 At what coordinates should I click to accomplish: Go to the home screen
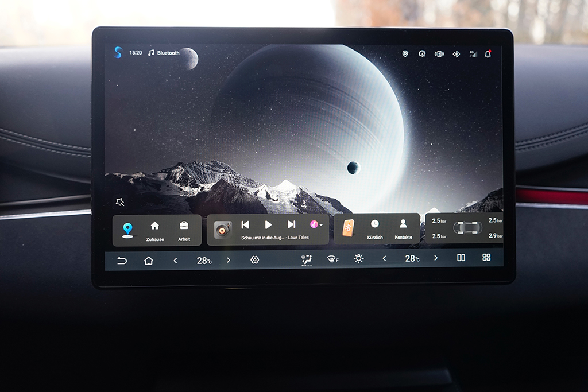[149, 261]
